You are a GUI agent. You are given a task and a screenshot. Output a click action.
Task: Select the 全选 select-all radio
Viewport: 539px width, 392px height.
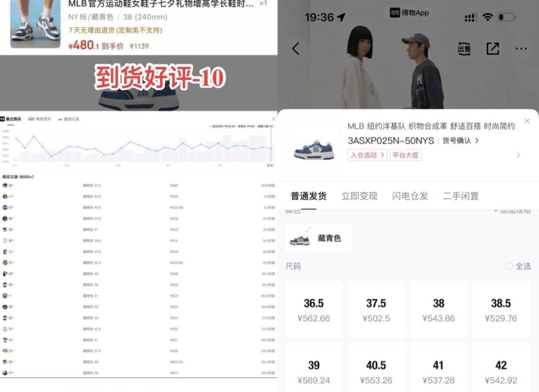[x=509, y=266]
